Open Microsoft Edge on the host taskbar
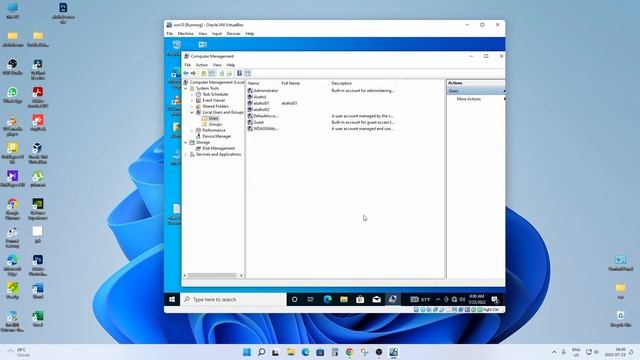 pos(305,352)
